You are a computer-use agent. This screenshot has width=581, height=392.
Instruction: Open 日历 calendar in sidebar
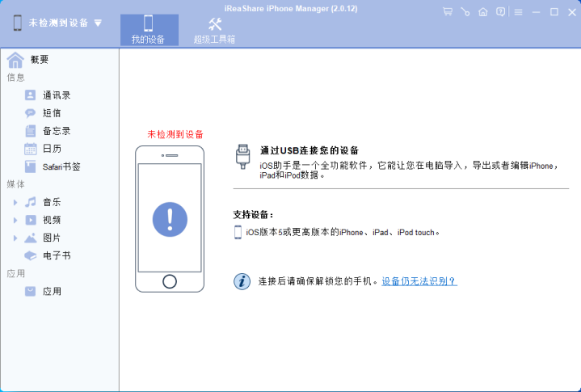point(52,149)
